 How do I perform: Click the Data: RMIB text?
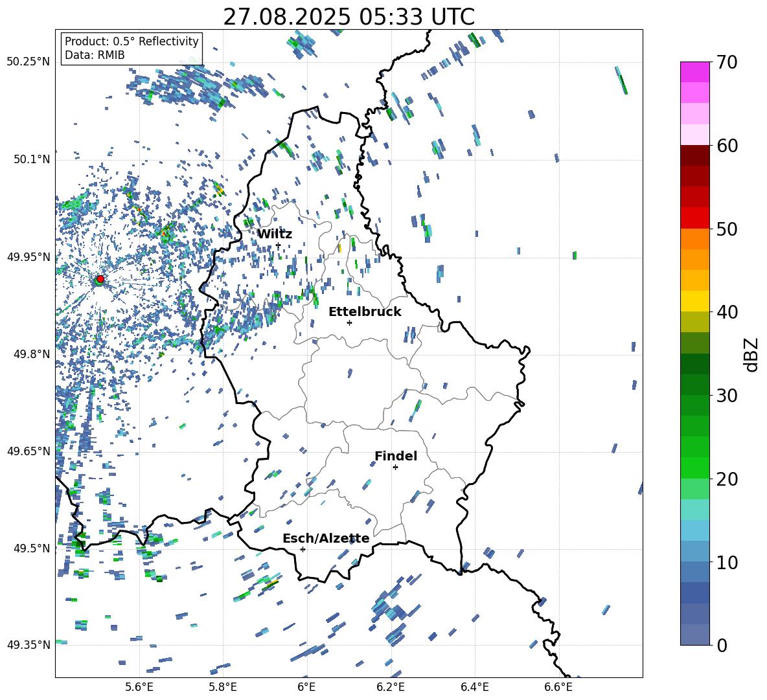(95, 55)
